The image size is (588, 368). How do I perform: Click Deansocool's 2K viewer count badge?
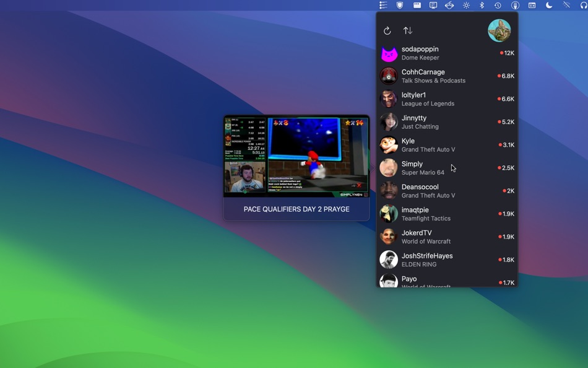507,190
